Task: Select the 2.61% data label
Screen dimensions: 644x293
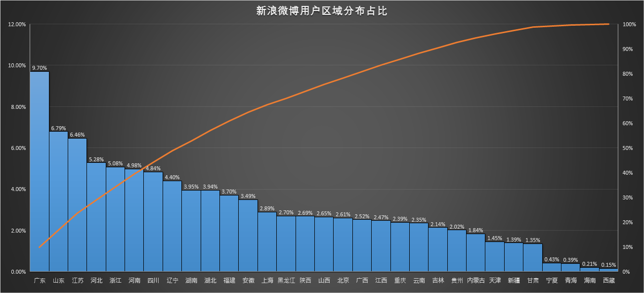Action: pyautogui.click(x=343, y=214)
